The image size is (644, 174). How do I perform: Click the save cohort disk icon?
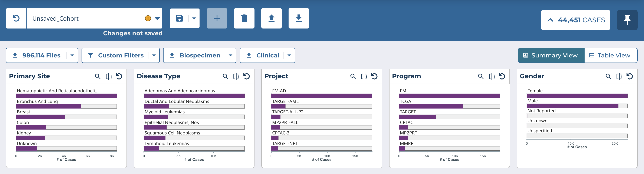point(179,18)
